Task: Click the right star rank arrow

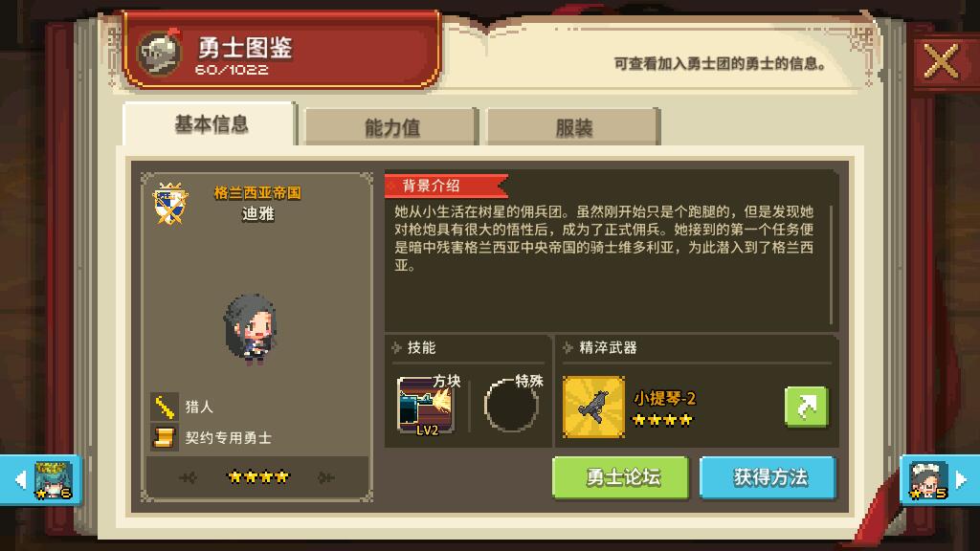Action: pos(325,478)
